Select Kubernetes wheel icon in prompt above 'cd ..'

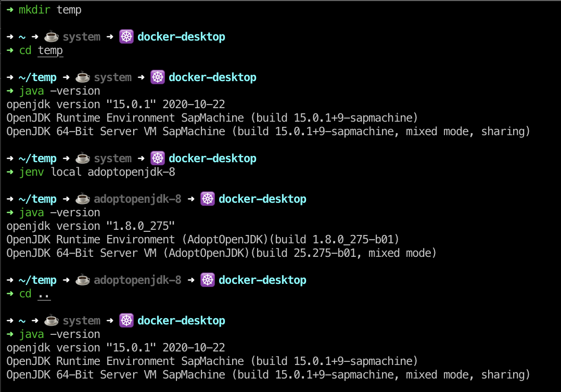[208, 280]
